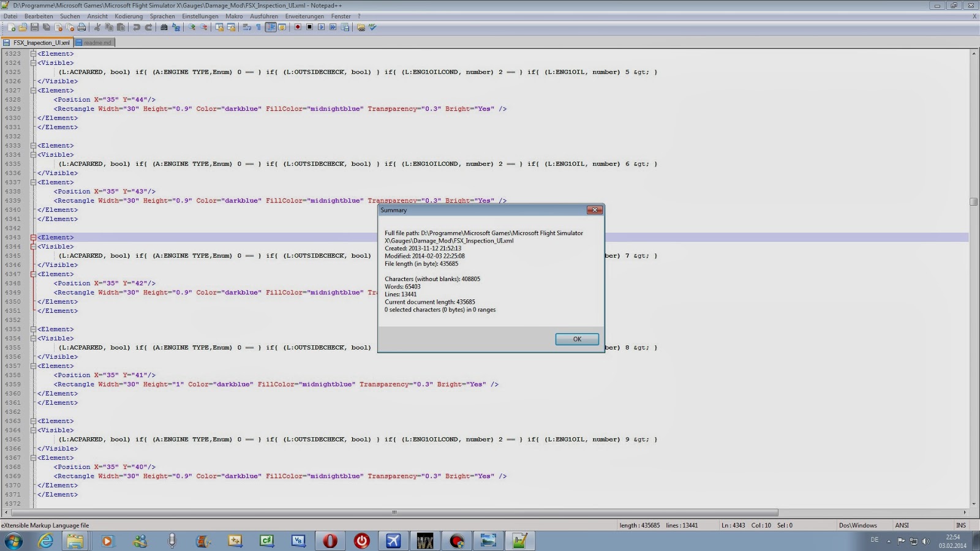
Task: Collapse the Element fold at line 4363
Action: tap(34, 421)
